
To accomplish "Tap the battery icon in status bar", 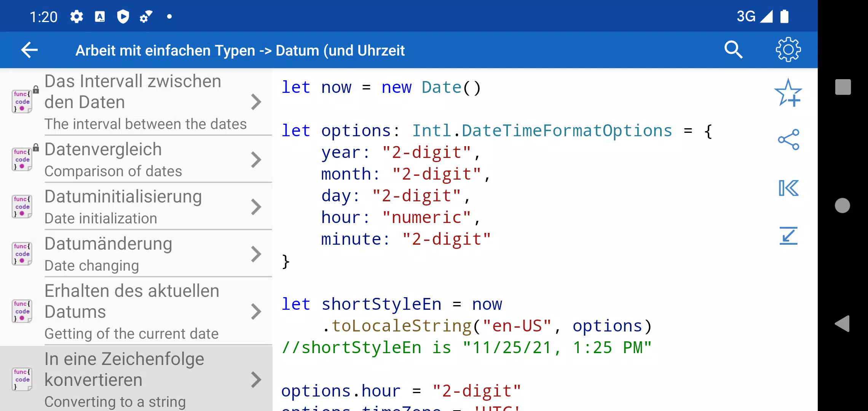I will [784, 16].
